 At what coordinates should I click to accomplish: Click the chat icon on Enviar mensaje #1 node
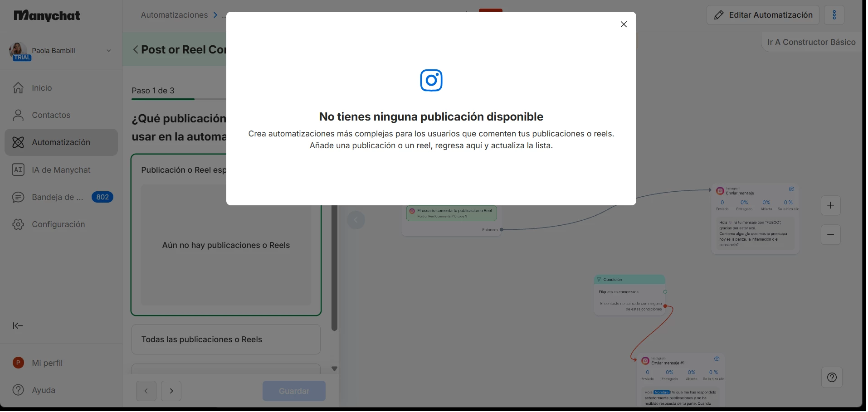[x=717, y=359]
